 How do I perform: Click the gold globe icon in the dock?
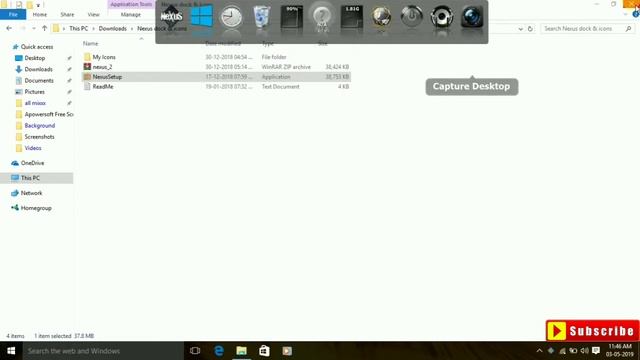(382, 17)
